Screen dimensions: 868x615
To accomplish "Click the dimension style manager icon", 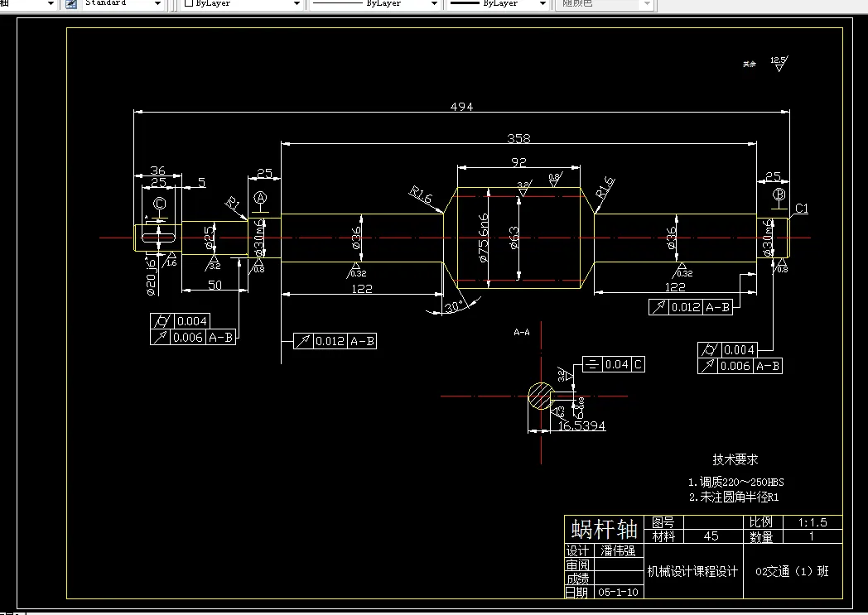I will pyautogui.click(x=71, y=4).
